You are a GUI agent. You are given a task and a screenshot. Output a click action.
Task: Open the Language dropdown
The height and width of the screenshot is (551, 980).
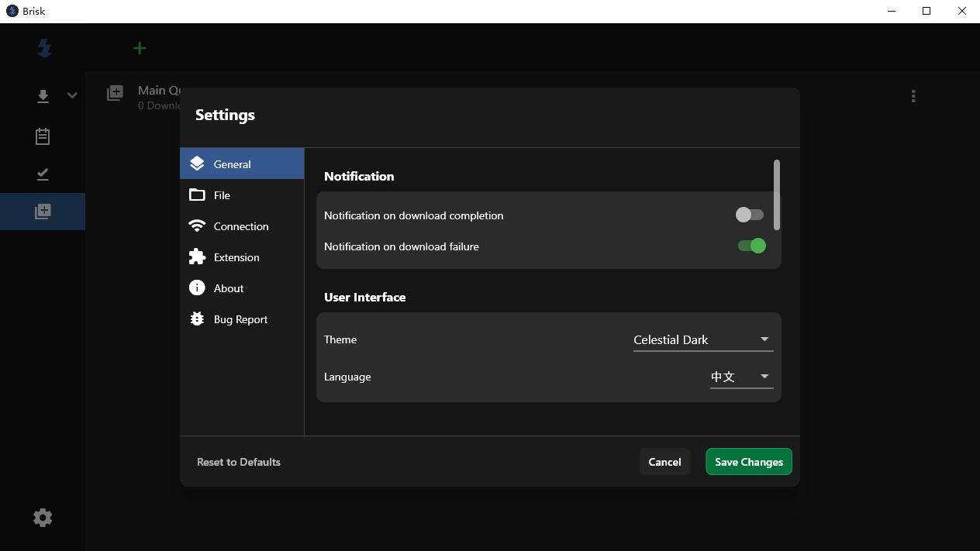[x=741, y=377]
